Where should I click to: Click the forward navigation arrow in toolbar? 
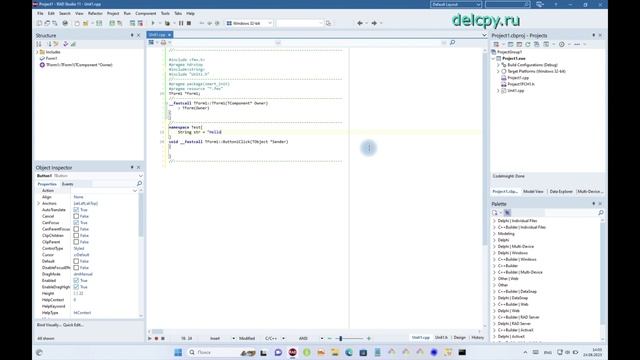tap(374, 23)
